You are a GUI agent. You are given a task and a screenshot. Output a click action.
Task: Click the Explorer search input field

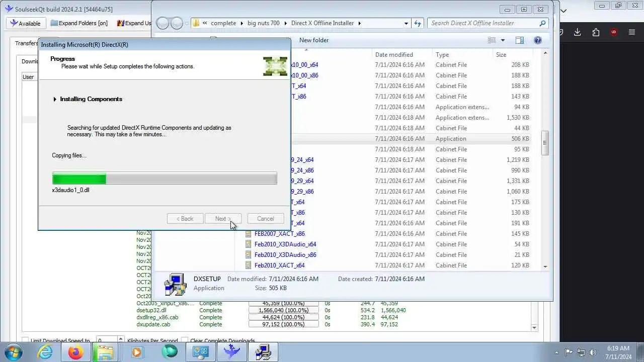[x=483, y=23]
